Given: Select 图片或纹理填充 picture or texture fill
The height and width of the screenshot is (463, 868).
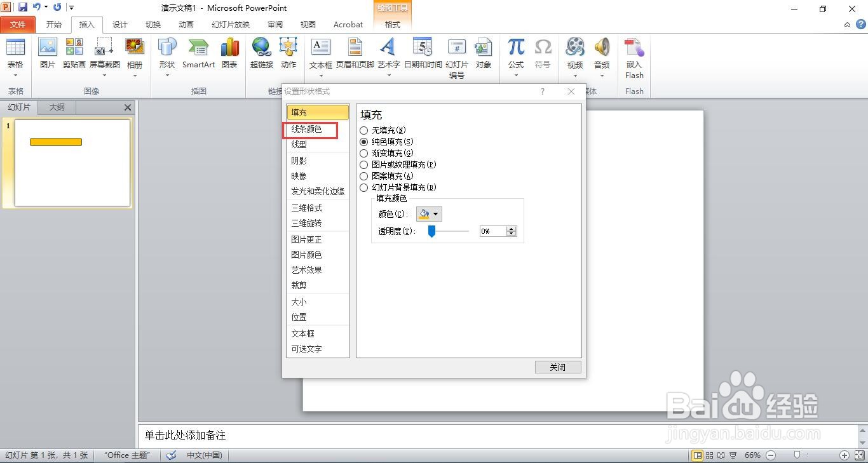Looking at the screenshot, I should tap(398, 164).
